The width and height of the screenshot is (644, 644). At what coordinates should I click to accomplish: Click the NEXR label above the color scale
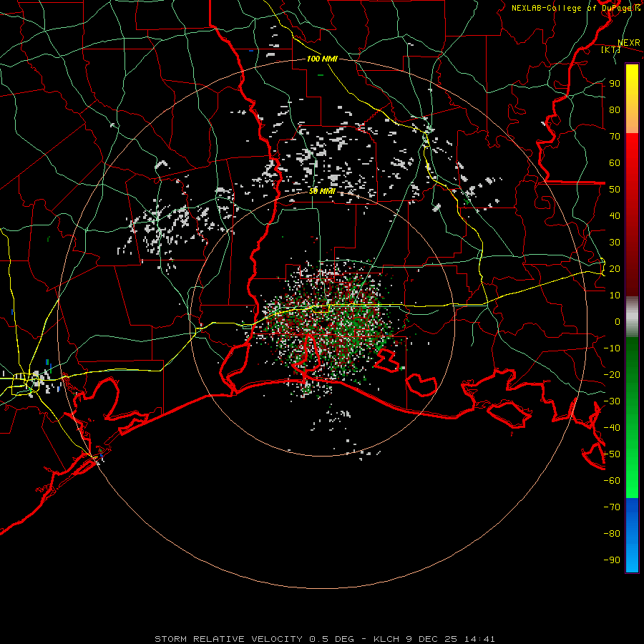[x=628, y=43]
